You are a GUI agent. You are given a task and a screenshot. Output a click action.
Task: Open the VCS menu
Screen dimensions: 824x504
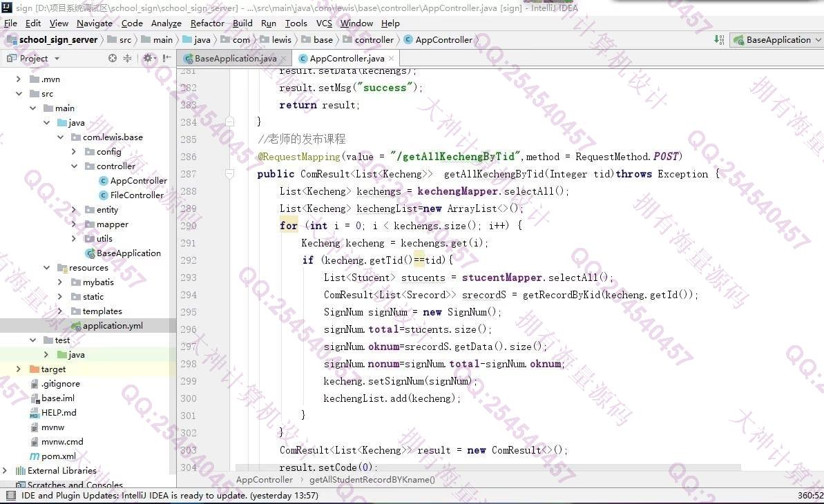coord(324,23)
